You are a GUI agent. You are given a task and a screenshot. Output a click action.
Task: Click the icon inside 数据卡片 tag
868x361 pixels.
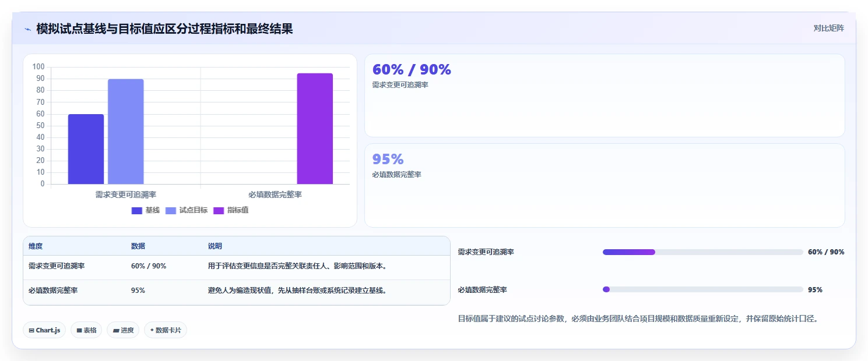(152, 330)
